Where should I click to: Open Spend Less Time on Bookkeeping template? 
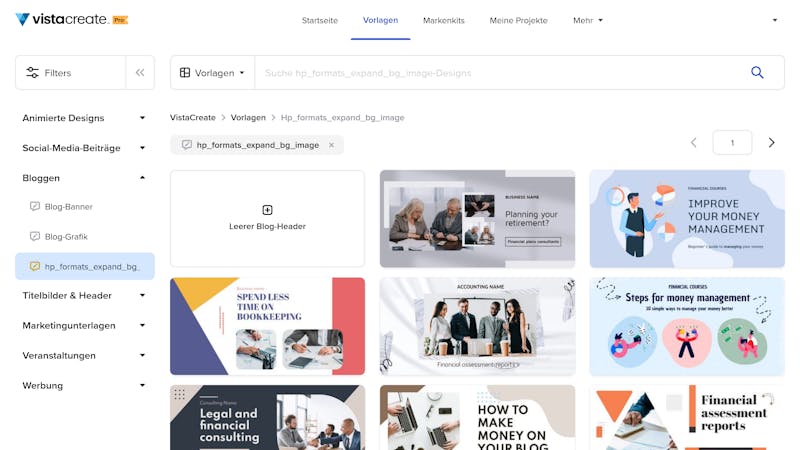(267, 326)
